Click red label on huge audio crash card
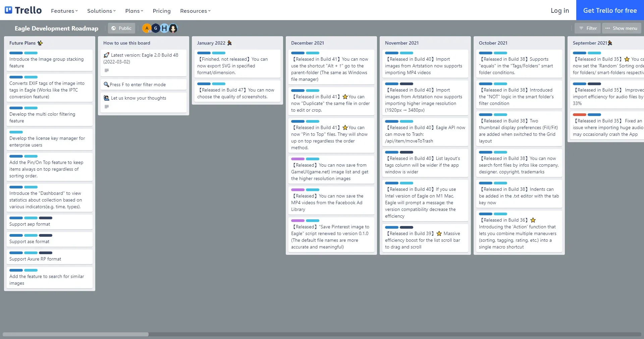 (x=580, y=115)
